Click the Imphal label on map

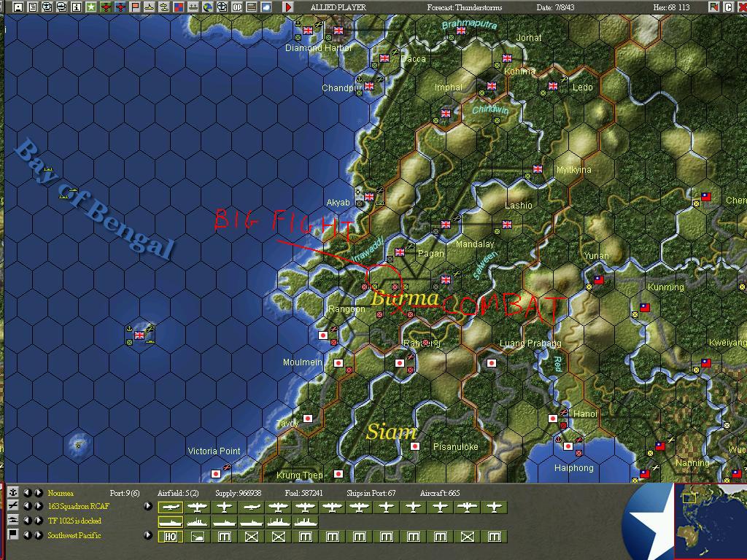pyautogui.click(x=449, y=87)
